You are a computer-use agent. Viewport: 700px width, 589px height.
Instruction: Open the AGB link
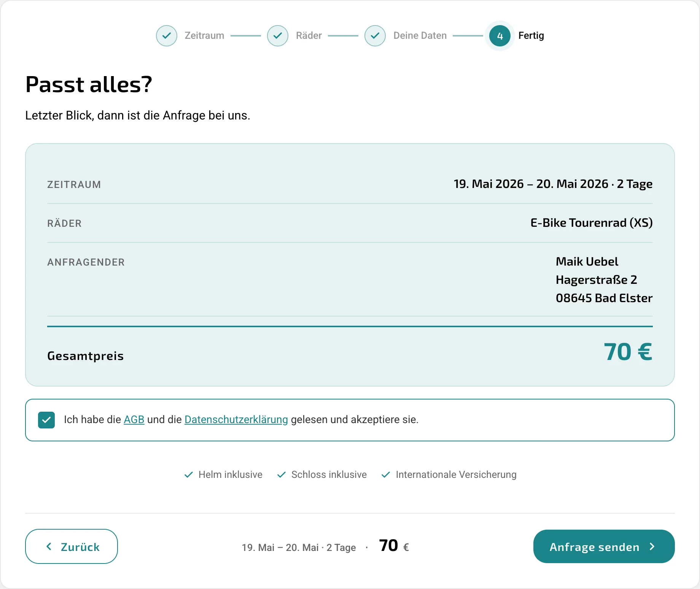[x=134, y=419]
